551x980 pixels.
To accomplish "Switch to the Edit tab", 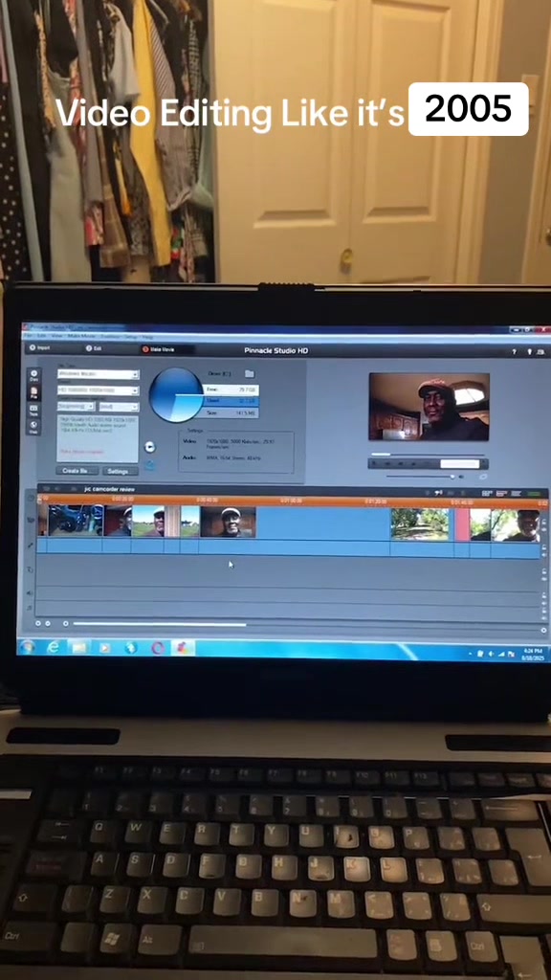I will (94, 348).
